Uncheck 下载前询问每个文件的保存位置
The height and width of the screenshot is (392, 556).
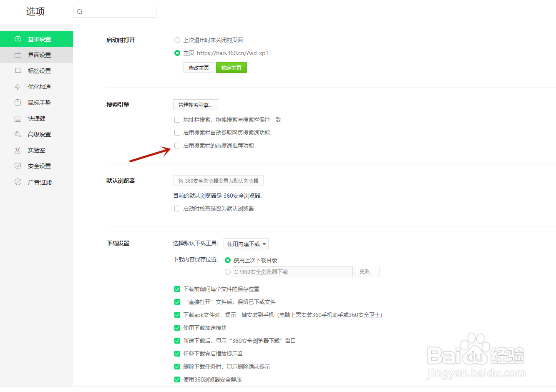(177, 289)
